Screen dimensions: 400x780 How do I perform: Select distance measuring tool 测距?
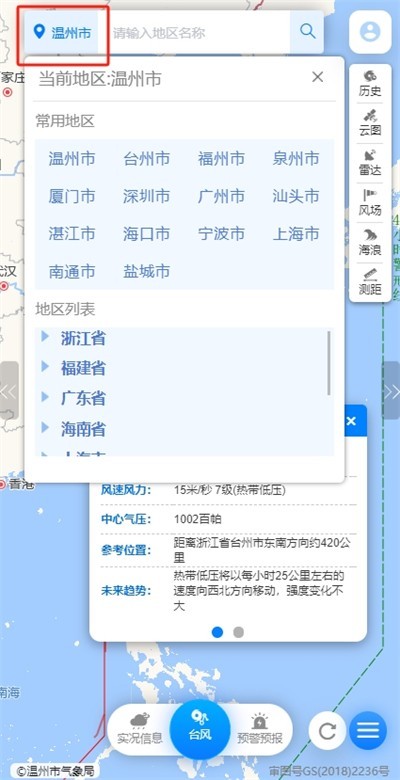tap(370, 282)
